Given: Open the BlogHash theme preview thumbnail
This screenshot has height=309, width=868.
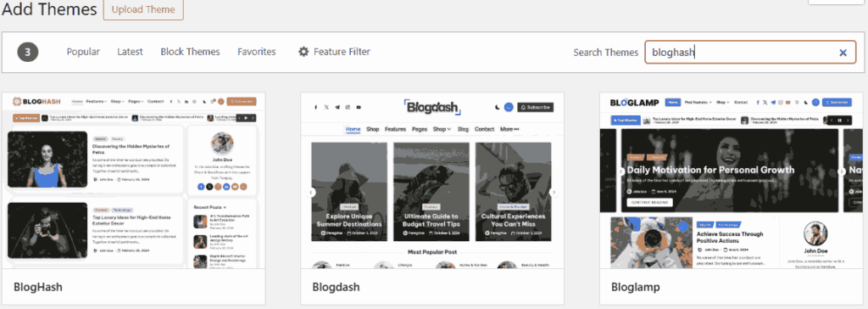Looking at the screenshot, I should coord(133,181).
